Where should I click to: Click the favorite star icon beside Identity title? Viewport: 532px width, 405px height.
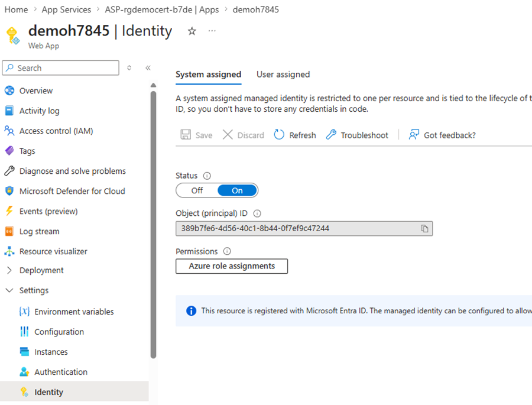coord(192,31)
